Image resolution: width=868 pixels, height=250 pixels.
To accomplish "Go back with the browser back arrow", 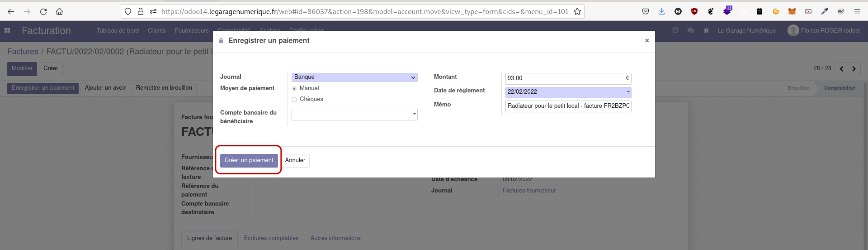I will (11, 11).
